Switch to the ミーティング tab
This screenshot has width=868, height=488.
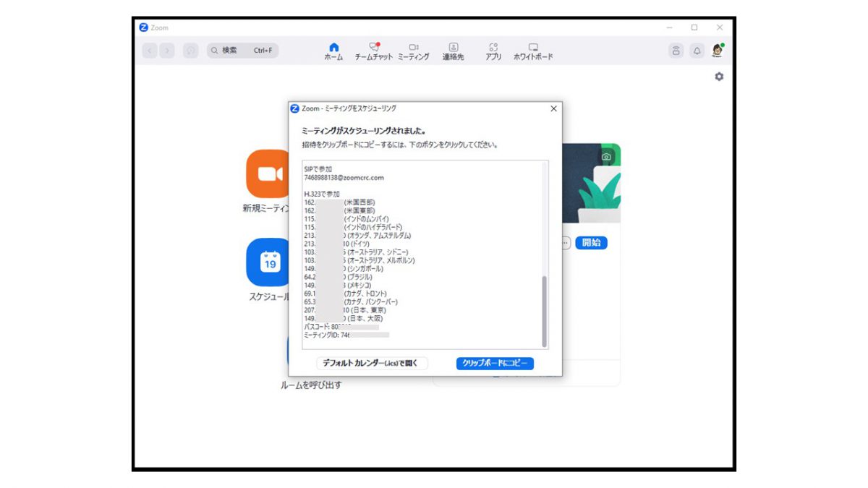[413, 51]
